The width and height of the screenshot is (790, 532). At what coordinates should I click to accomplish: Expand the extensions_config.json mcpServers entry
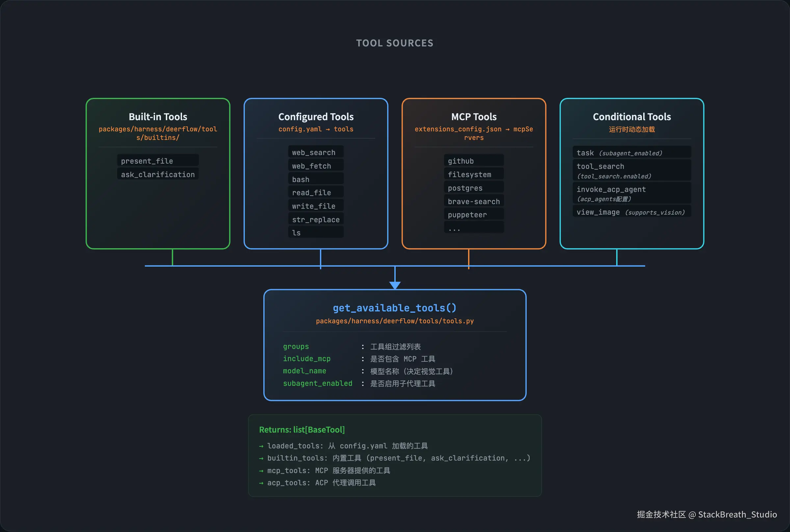(474, 133)
